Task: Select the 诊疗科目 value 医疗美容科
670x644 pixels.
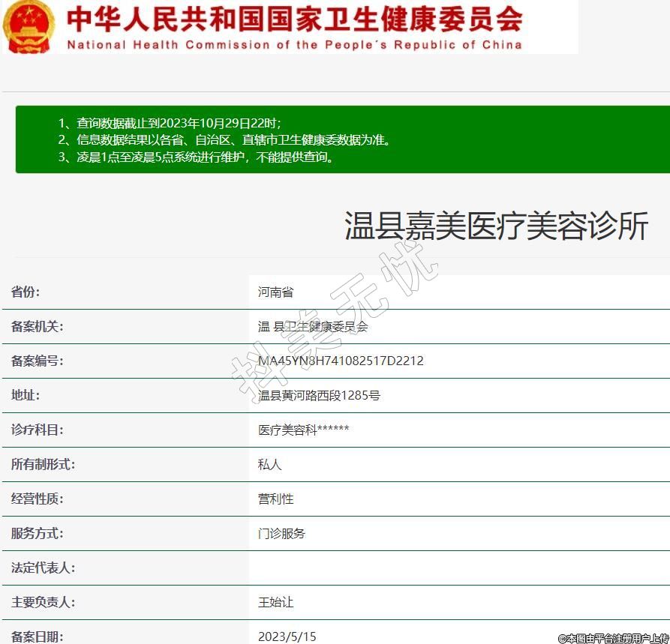Action: pos(303,430)
